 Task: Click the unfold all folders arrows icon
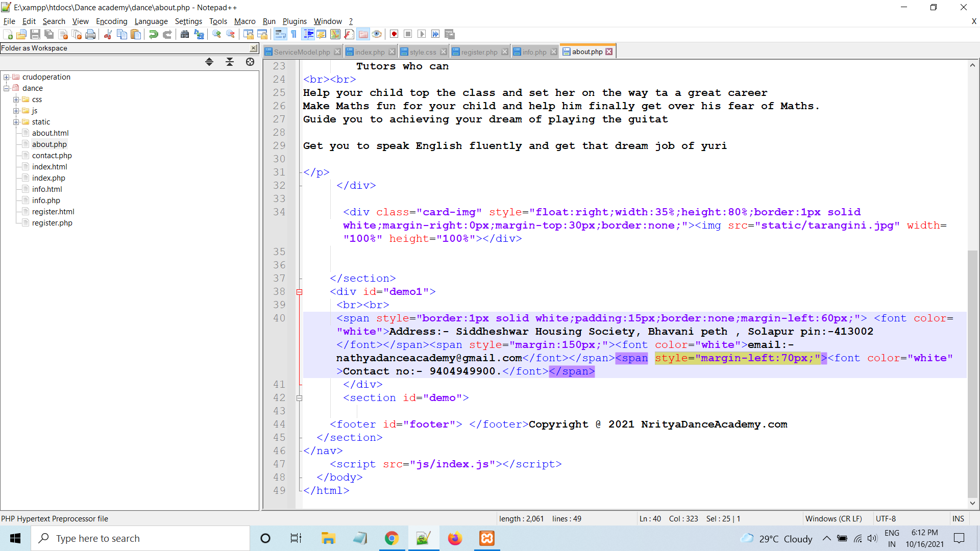point(209,62)
